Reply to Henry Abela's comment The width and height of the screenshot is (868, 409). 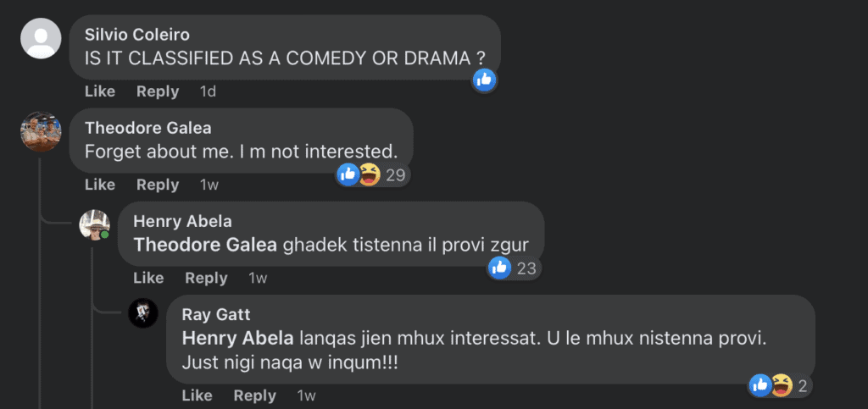click(x=206, y=278)
